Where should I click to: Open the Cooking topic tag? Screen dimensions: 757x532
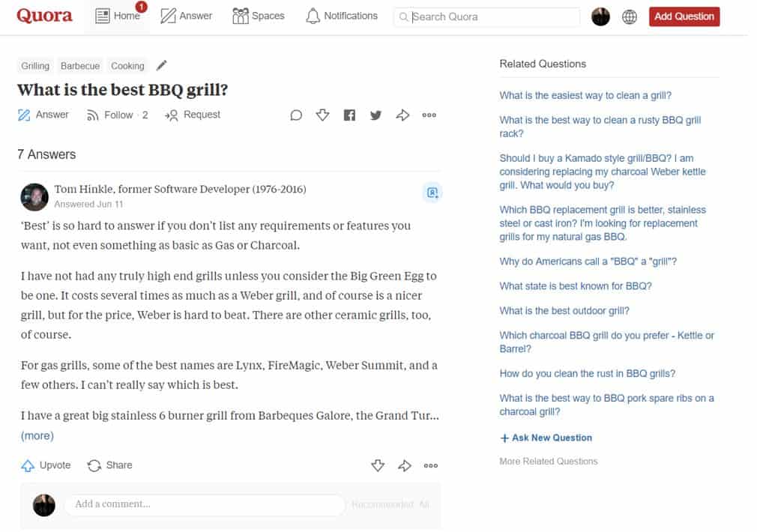127,66
